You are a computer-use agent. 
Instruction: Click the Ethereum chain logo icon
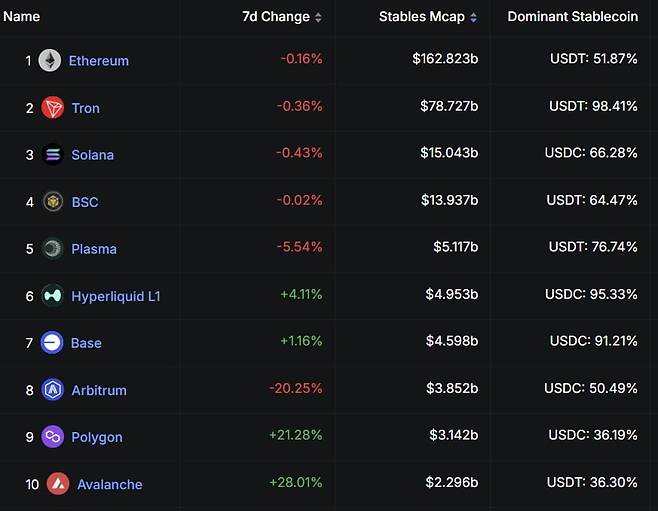click(50, 61)
